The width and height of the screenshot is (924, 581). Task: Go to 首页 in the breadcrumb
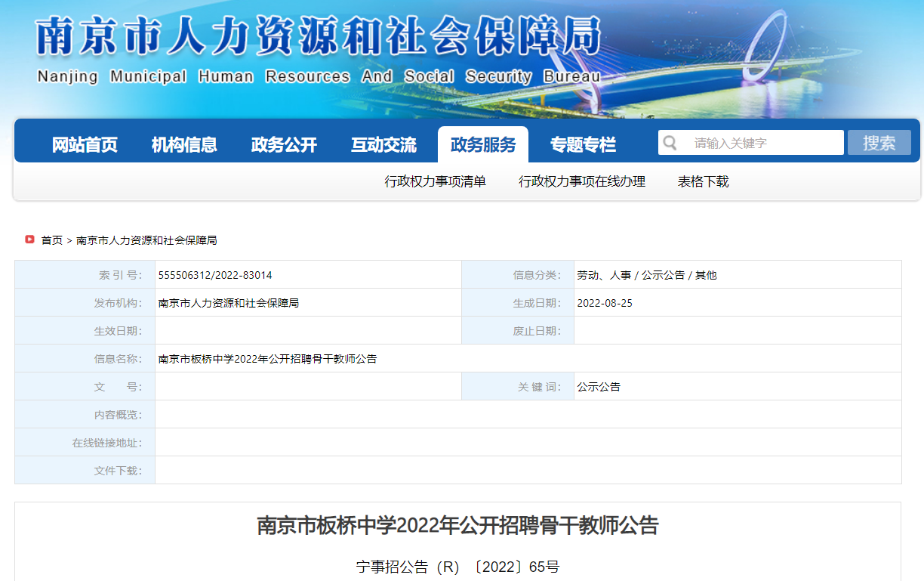coord(52,240)
